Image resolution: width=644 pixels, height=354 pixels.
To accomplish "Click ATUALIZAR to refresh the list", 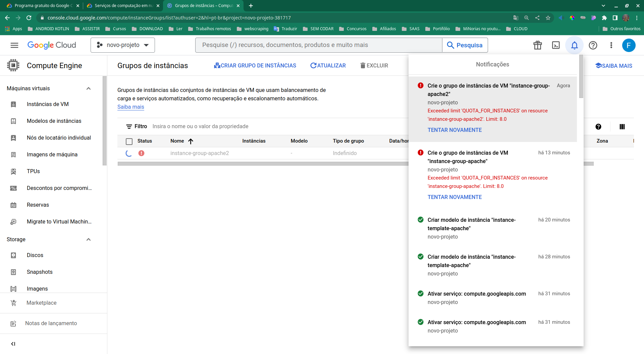I will (328, 65).
